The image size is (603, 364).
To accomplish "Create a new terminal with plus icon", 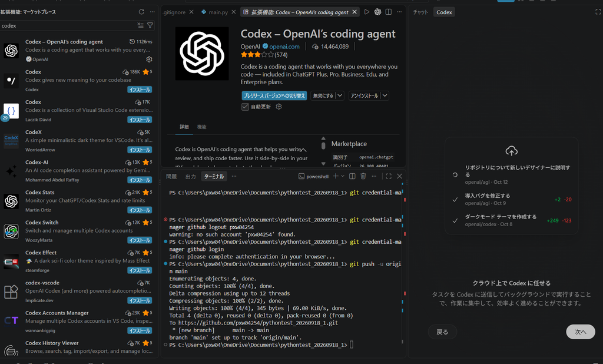I will click(x=336, y=176).
